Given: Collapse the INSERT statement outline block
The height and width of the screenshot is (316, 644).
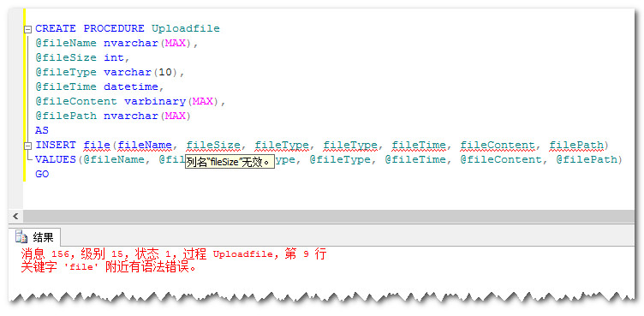Looking at the screenshot, I should (x=28, y=146).
